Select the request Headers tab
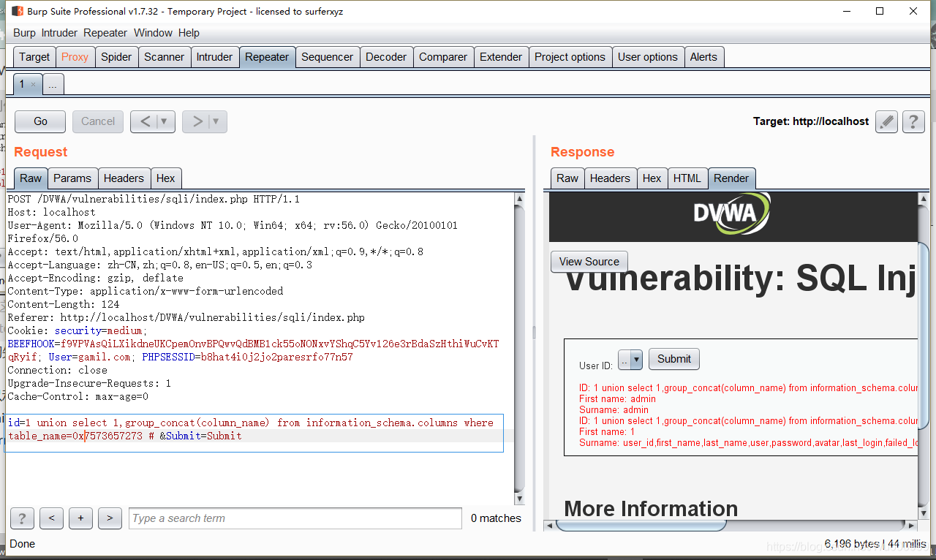This screenshot has height=560, width=936. (x=124, y=178)
